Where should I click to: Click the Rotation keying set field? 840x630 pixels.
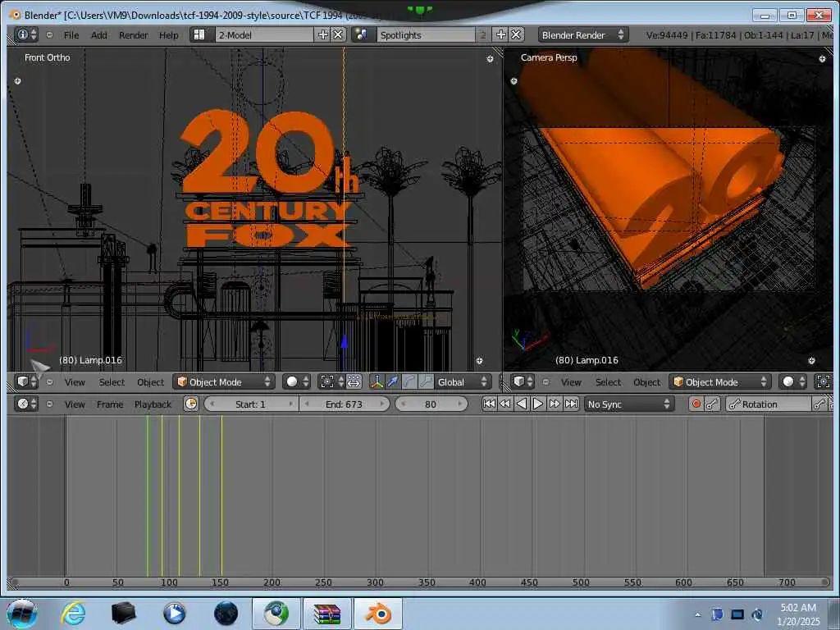[769, 404]
